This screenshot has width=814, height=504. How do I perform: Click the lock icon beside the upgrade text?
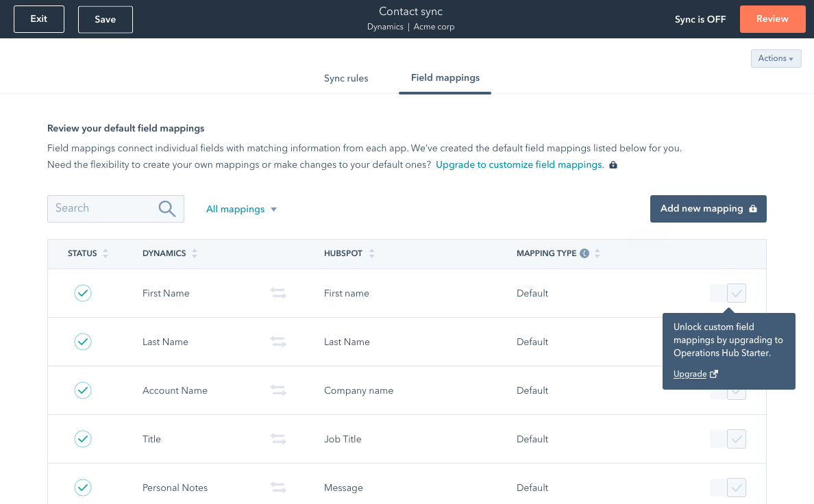coord(613,165)
